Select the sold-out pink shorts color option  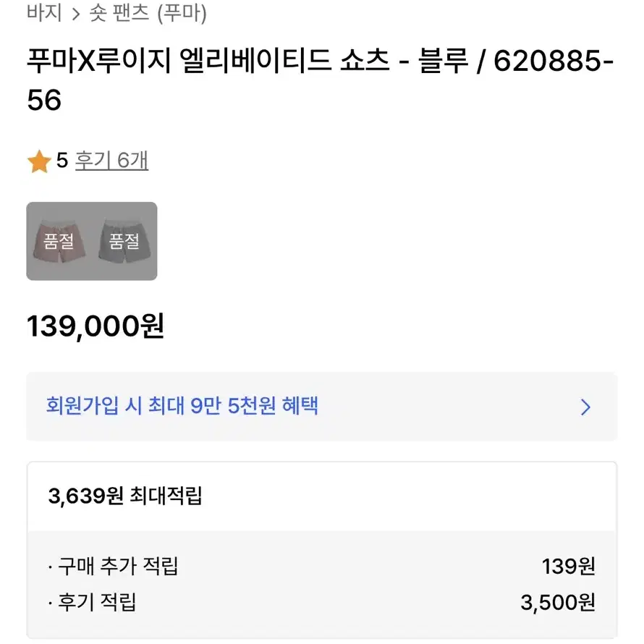tap(59, 241)
